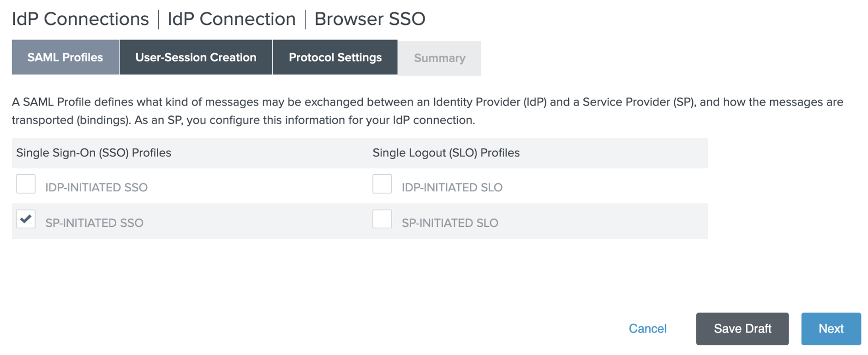Select the Summary tab
Image resolution: width=868 pixels, height=355 pixels.
click(439, 59)
